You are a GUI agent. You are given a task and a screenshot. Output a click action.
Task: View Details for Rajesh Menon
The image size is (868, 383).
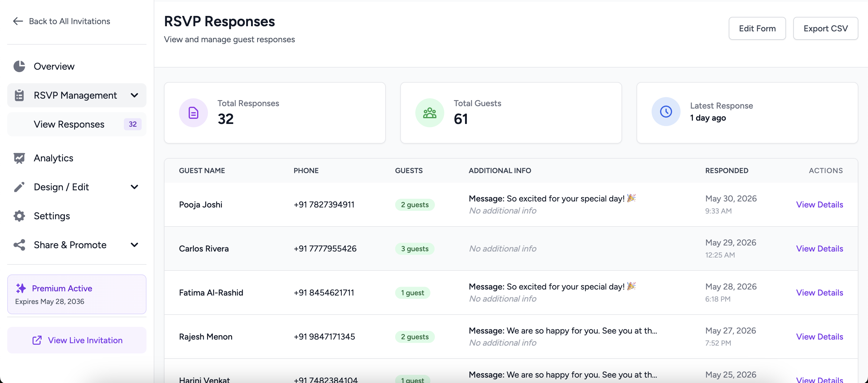tap(819, 337)
